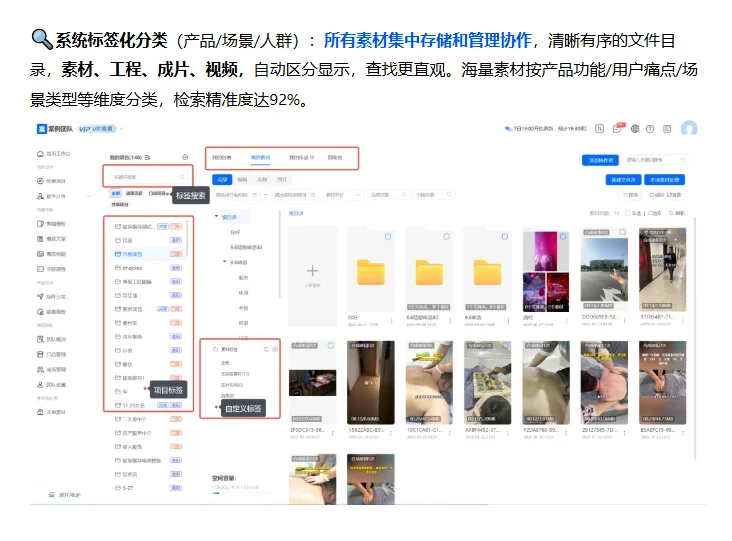Open the VIP package chevron dropdown

coord(121,129)
